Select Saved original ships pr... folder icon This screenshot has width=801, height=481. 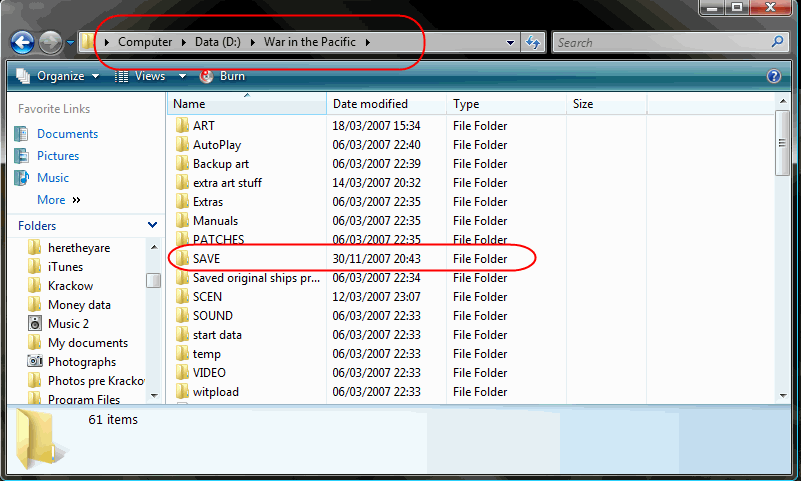[x=182, y=278]
